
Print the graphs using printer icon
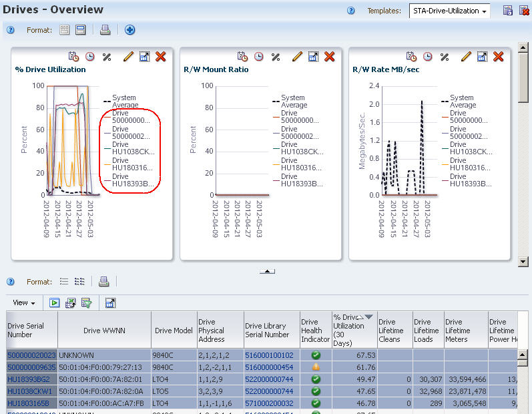pos(105,30)
